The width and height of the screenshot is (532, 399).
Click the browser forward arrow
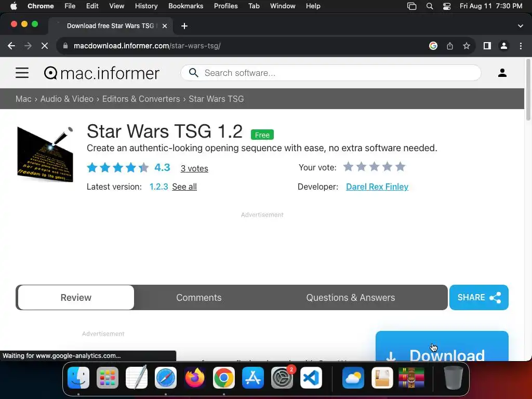coord(28,46)
